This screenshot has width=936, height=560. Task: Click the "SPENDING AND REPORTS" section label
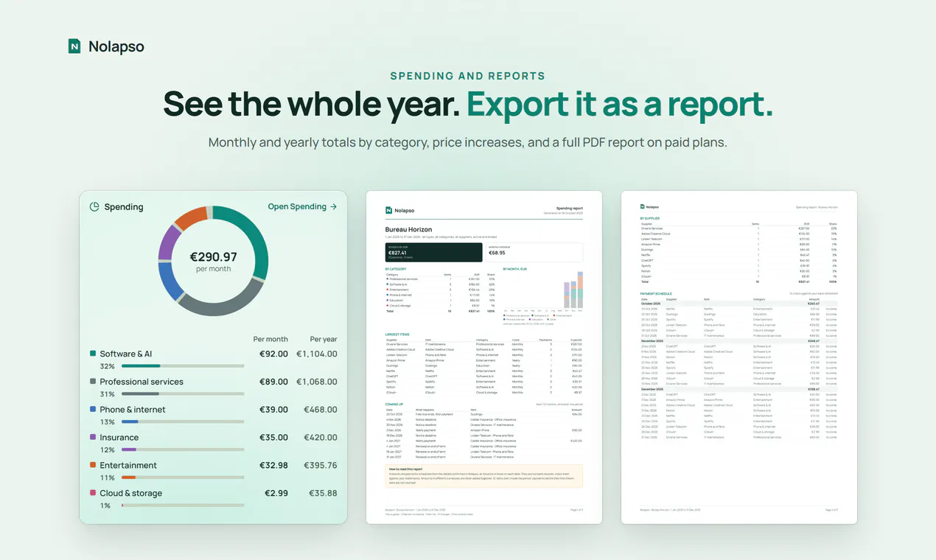tap(468, 76)
